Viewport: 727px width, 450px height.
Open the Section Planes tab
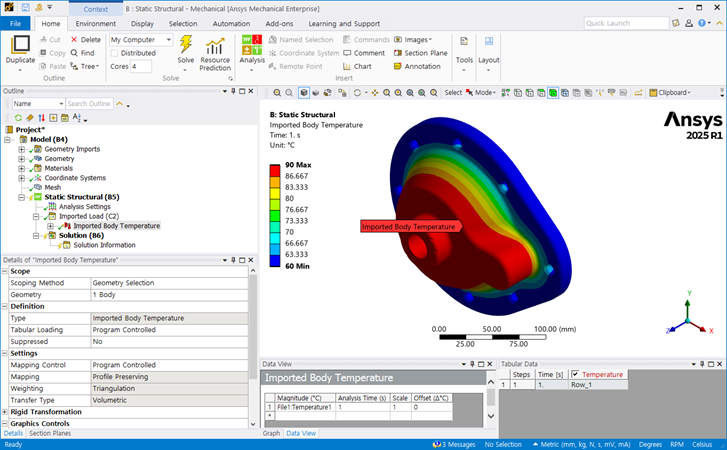click(50, 433)
